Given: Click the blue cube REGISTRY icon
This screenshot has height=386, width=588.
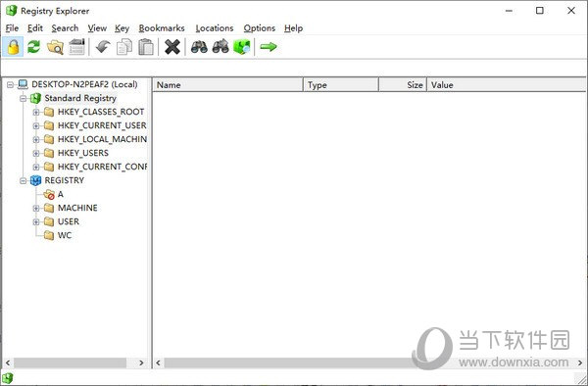Looking at the screenshot, I should (36, 180).
